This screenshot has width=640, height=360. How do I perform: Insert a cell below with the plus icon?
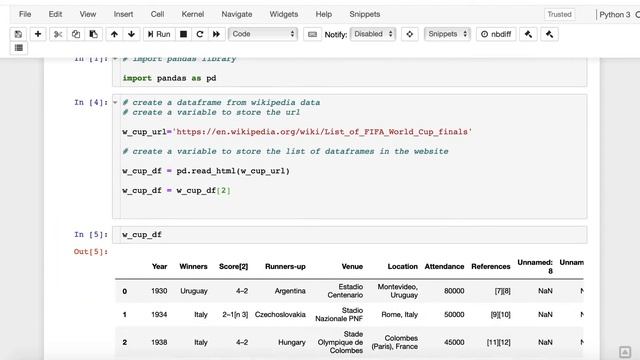tap(38, 34)
